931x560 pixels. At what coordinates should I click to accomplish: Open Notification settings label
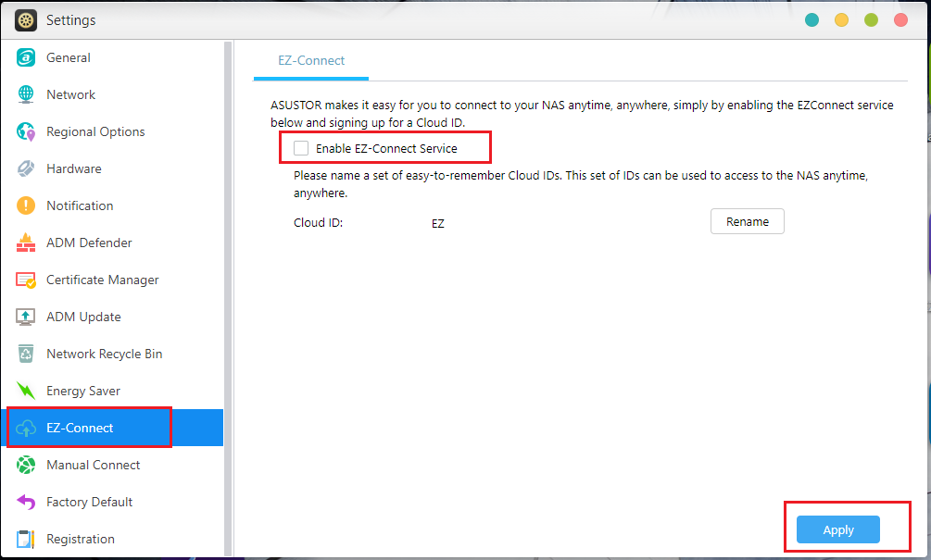(x=80, y=205)
